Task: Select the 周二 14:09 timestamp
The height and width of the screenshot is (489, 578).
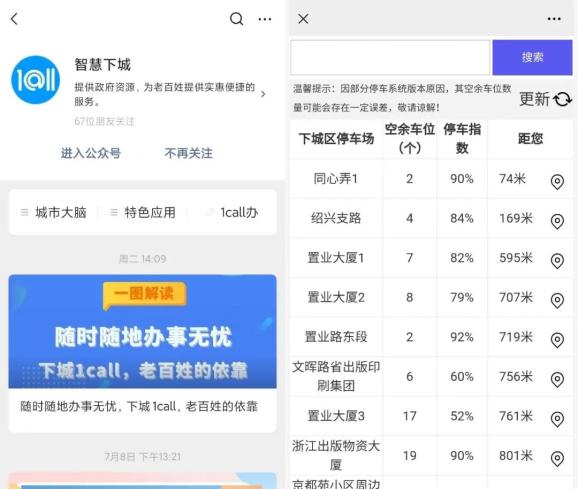Action: coord(142,259)
